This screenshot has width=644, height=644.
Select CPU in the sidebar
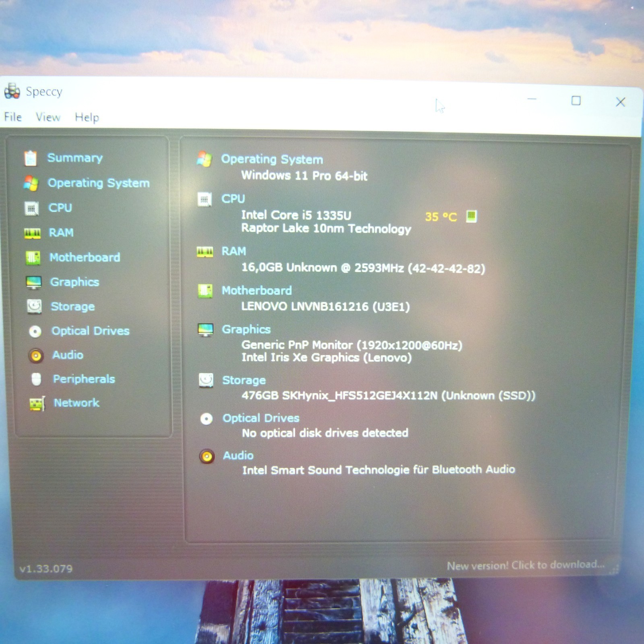click(x=60, y=208)
